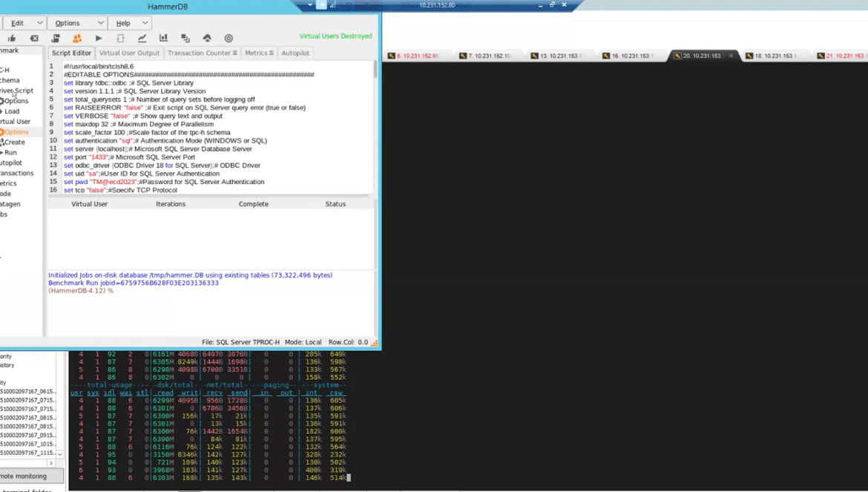This screenshot has height=492, width=868.
Task: Click the clear/delete backspace toolbar icon
Action: (x=34, y=38)
